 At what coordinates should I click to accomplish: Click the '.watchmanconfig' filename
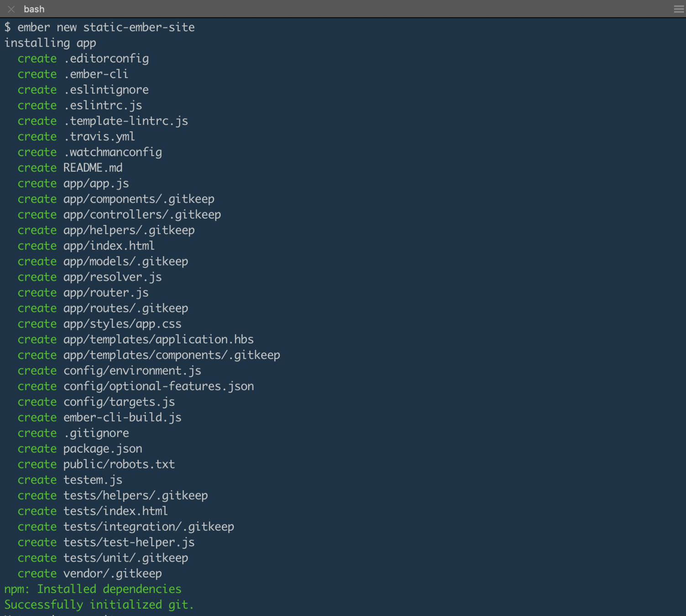113,152
